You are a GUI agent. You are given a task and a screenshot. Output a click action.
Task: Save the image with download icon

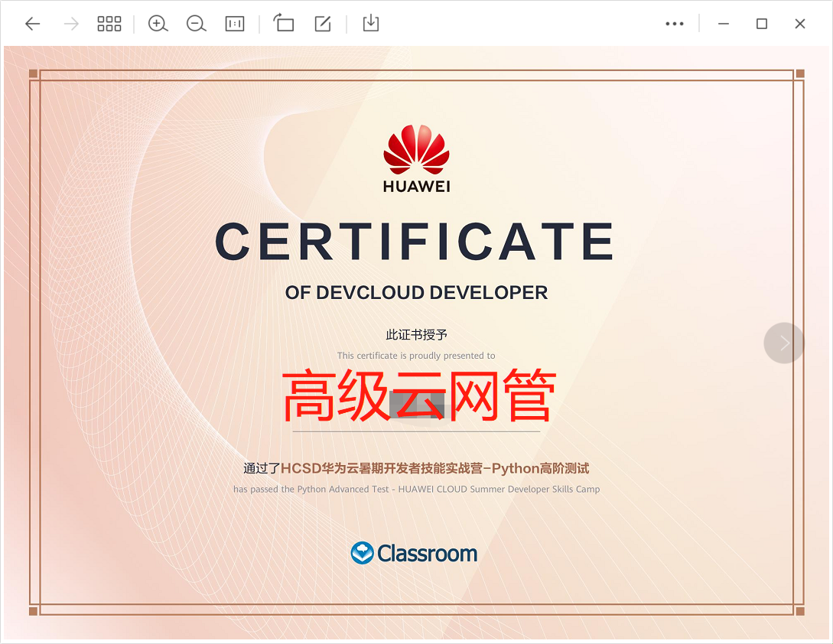click(371, 24)
